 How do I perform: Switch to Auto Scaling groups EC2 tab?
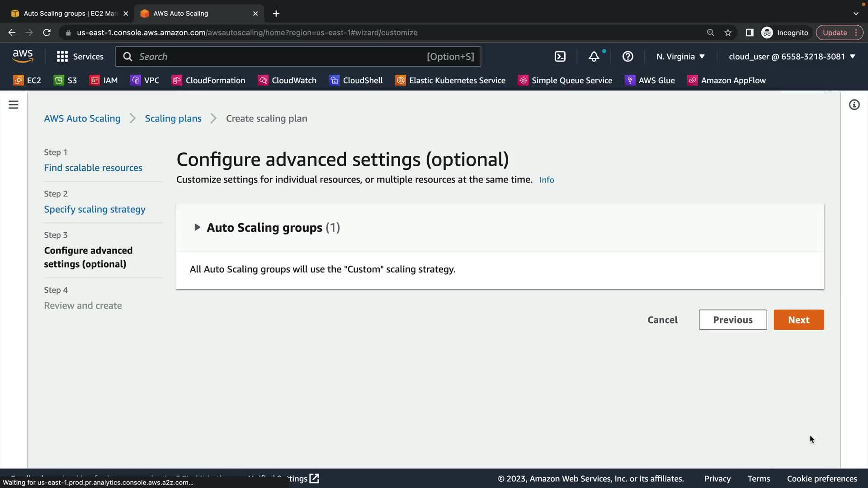click(x=70, y=14)
